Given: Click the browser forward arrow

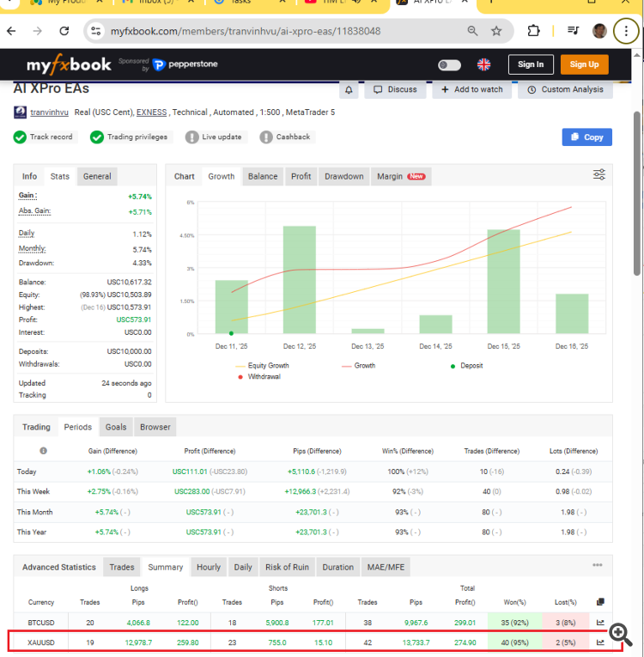Looking at the screenshot, I should (37, 31).
